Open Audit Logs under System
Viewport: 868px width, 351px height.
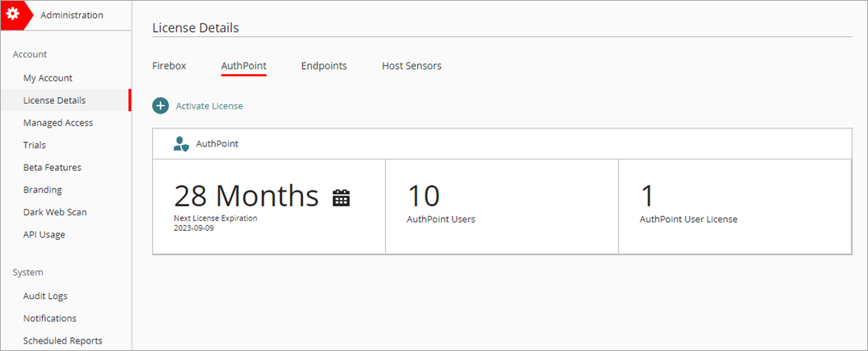pyautogui.click(x=45, y=296)
